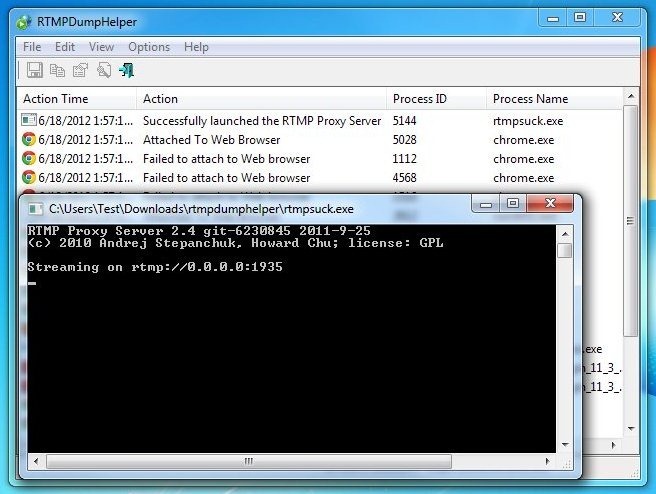Click the console vertical scrollbar thumb
The image size is (656, 494).
(565, 251)
